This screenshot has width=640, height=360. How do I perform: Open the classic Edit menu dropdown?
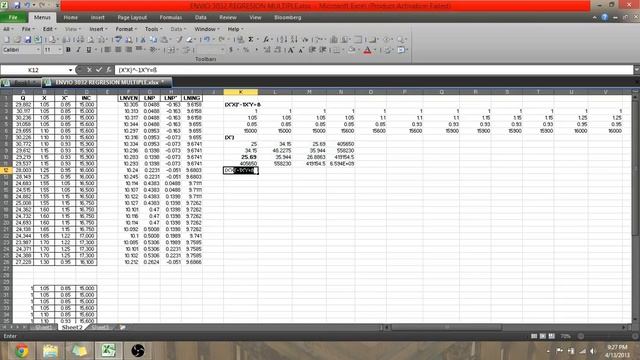[50, 29]
